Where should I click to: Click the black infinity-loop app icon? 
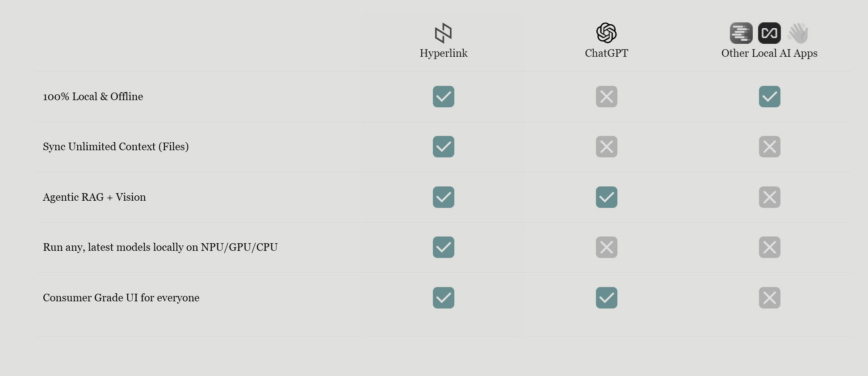click(x=769, y=33)
